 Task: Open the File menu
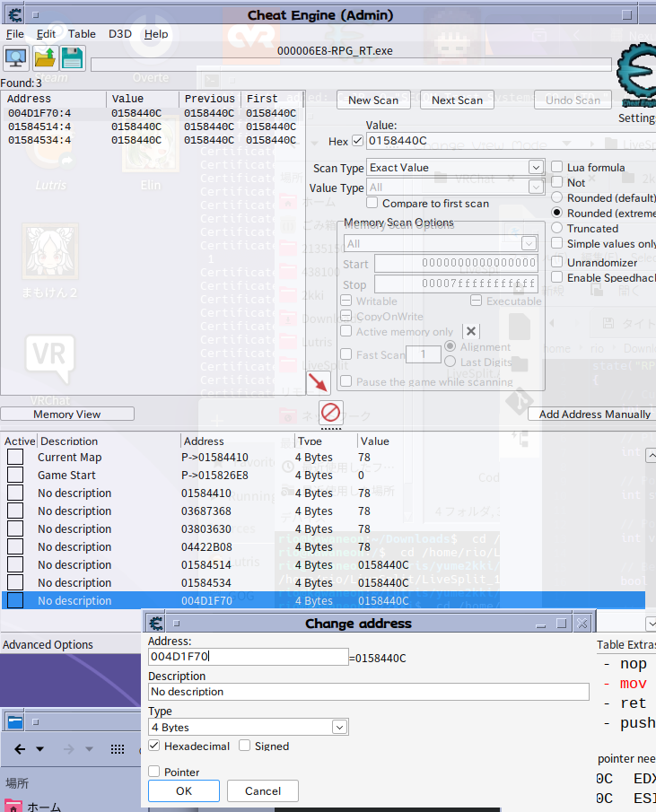coord(15,34)
